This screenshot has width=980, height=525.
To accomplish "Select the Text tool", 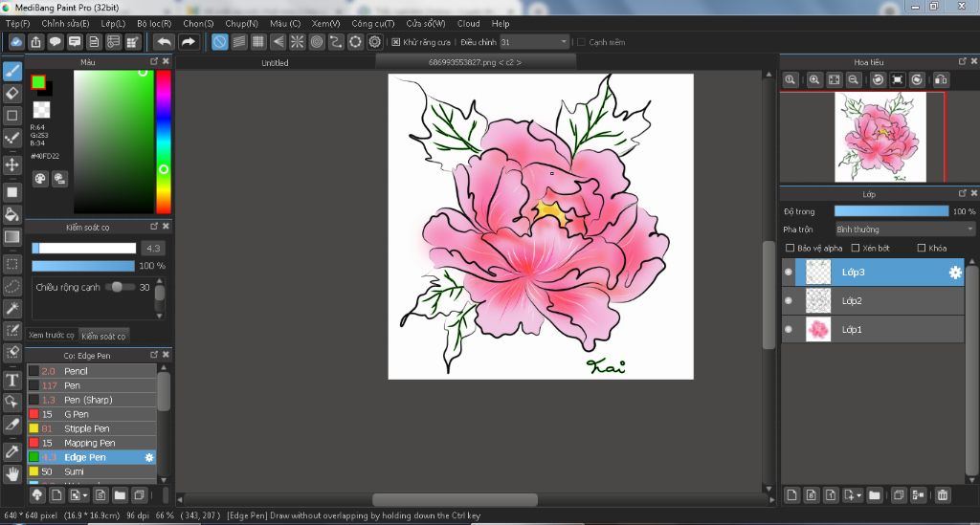I will click(x=11, y=380).
